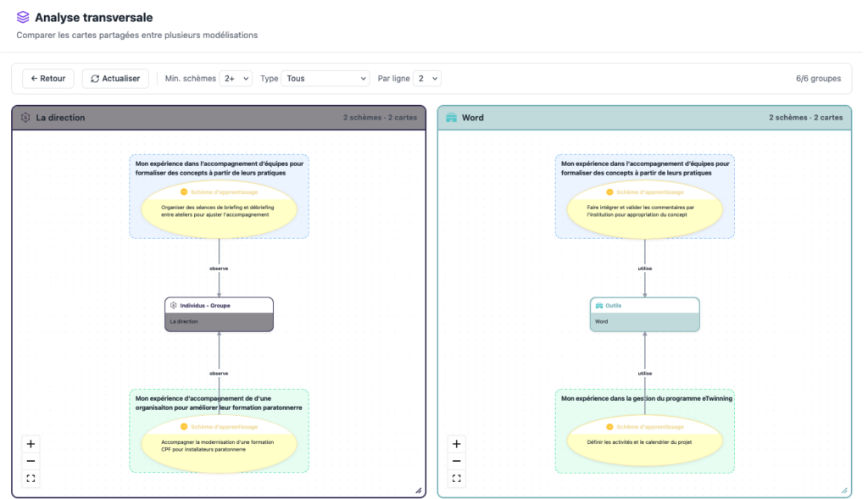
Task: Click the Word panel resize handle
Action: (x=844, y=491)
